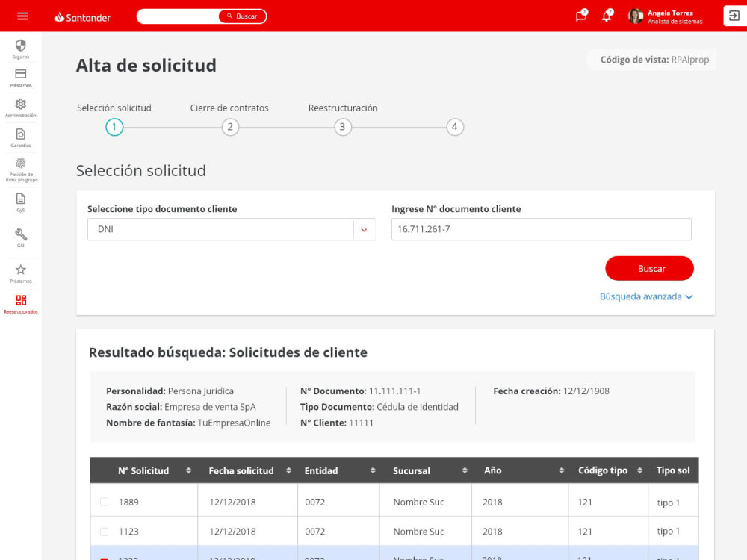
Task: Click the Santander logo
Action: tap(82, 17)
